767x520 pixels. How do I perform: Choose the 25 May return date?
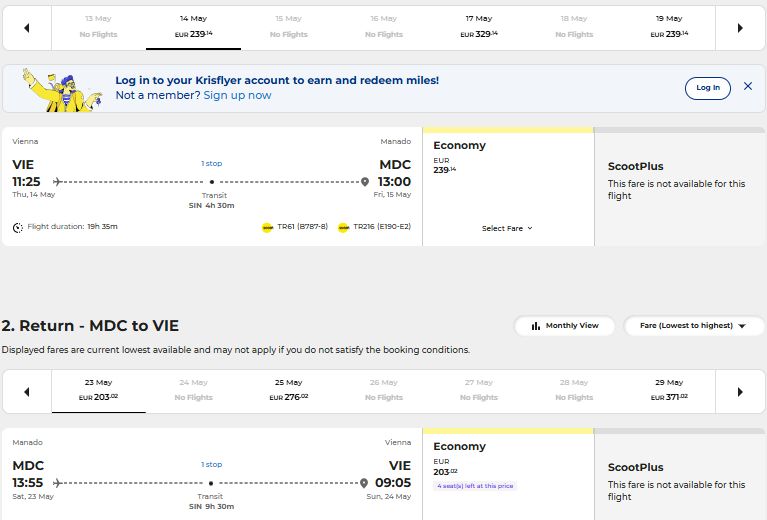click(289, 391)
